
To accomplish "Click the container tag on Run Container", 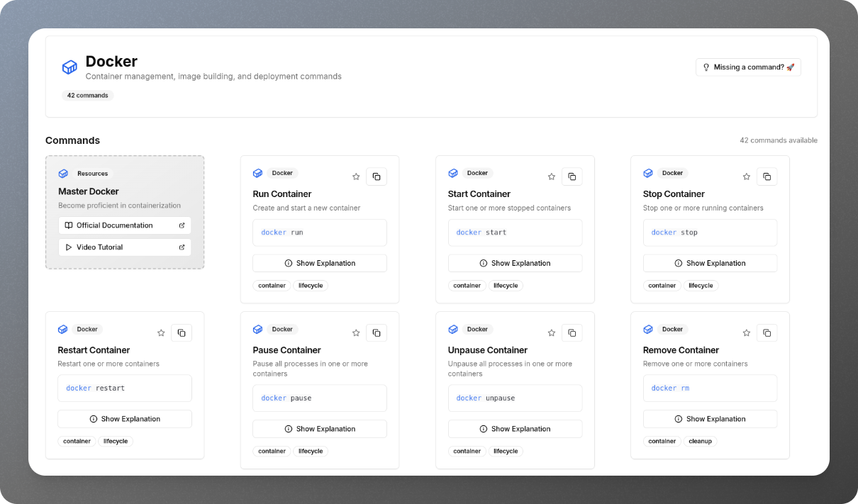I will (272, 286).
